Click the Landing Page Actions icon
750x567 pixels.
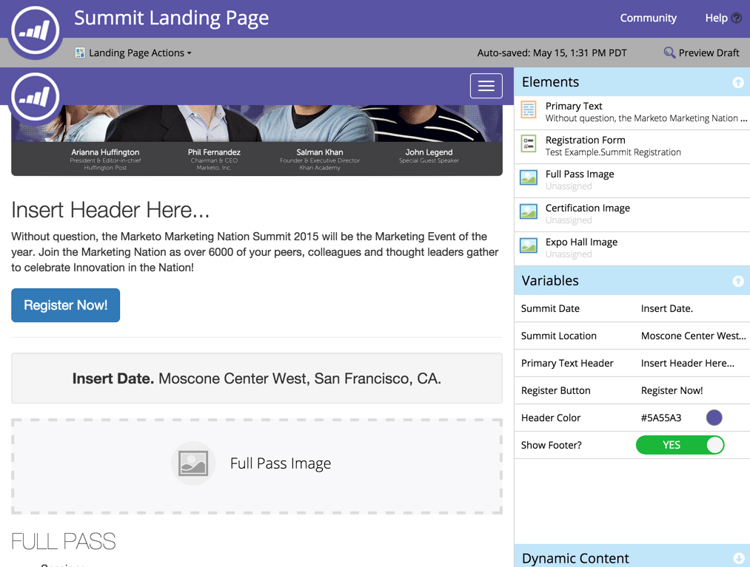click(80, 53)
